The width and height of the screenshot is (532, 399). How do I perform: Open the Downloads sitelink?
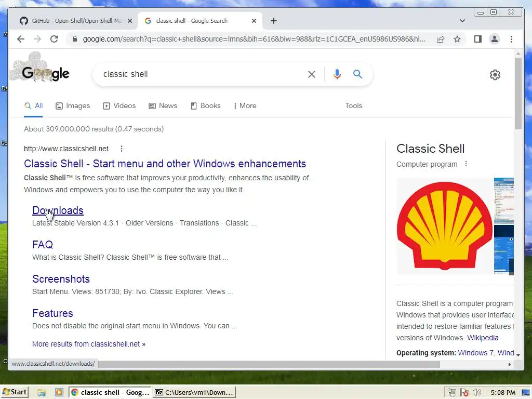[58, 210]
